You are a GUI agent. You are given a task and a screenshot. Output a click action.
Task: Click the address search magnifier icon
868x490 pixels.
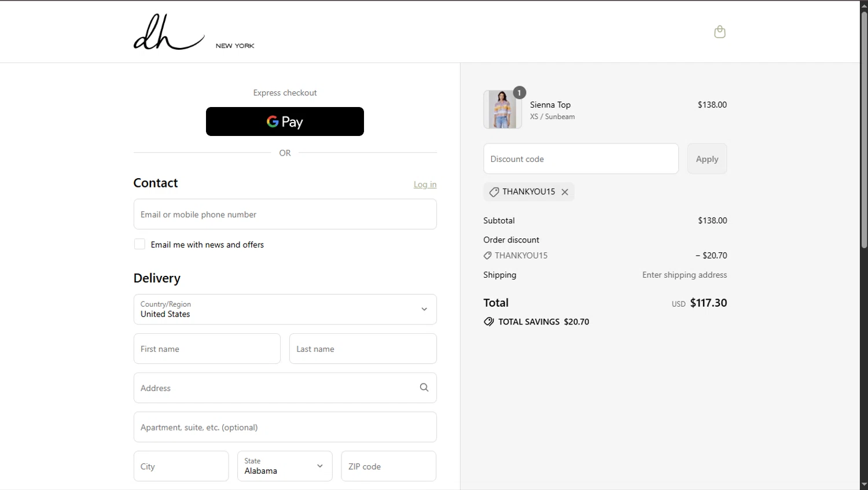pos(424,388)
